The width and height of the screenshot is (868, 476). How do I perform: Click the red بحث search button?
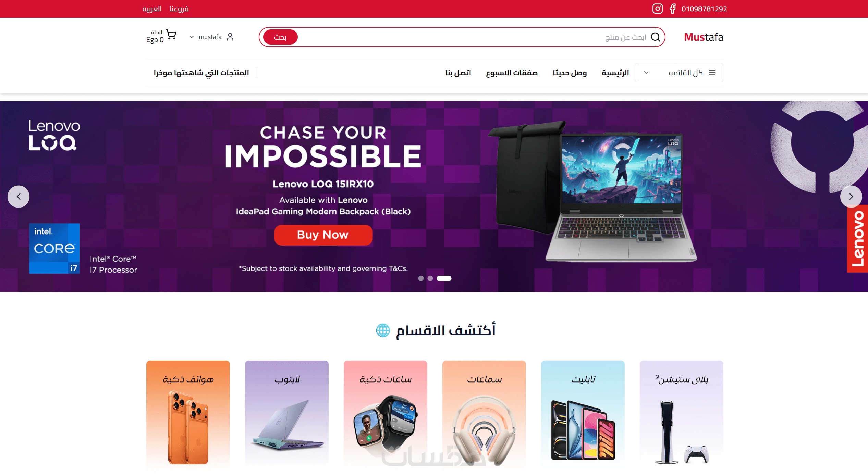(280, 37)
